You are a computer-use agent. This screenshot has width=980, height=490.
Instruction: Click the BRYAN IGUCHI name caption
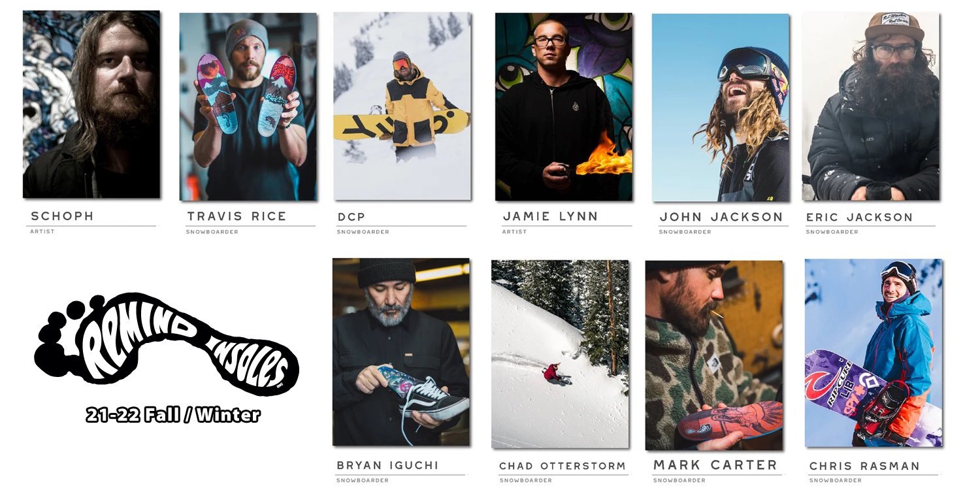click(387, 465)
